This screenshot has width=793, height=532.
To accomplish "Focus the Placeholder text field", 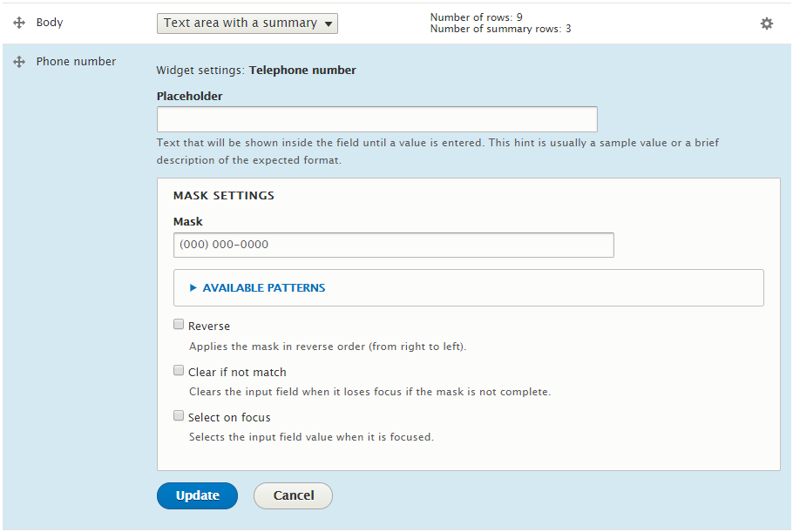I will click(x=377, y=119).
